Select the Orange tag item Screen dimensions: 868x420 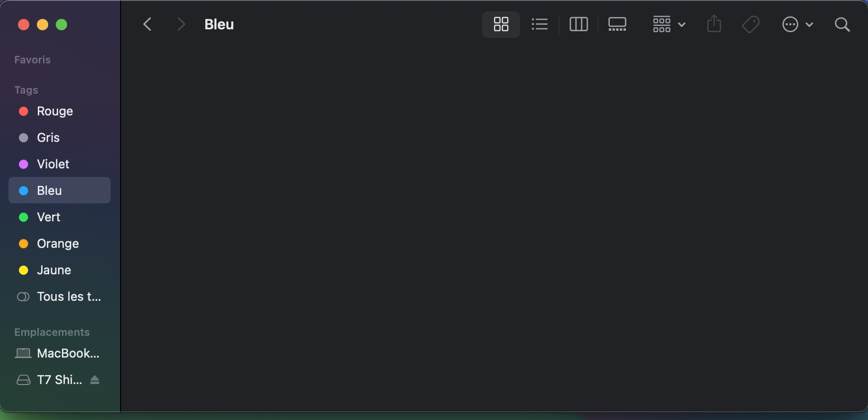pyautogui.click(x=58, y=244)
